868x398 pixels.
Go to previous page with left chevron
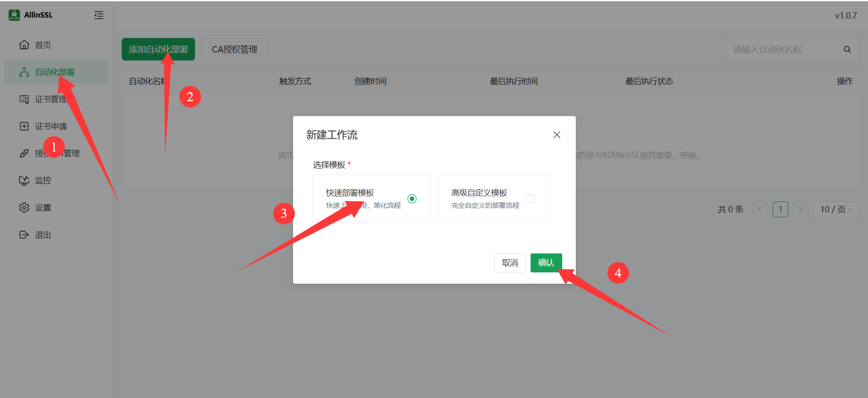point(760,209)
